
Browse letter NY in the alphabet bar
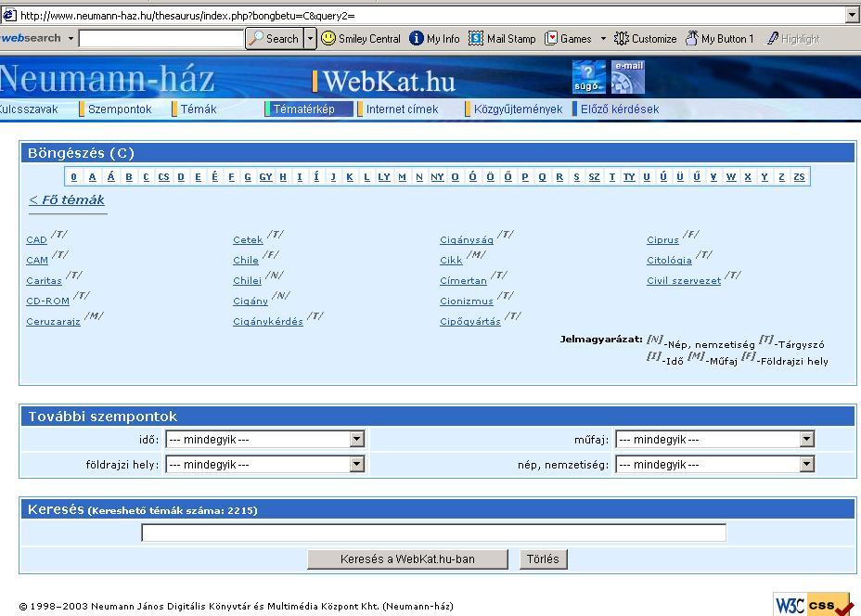tap(437, 177)
